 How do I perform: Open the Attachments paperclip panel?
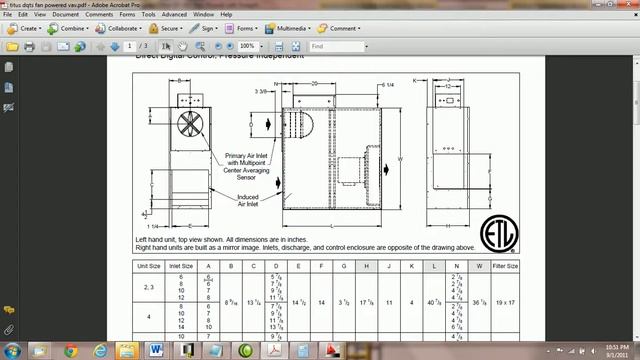[9, 329]
